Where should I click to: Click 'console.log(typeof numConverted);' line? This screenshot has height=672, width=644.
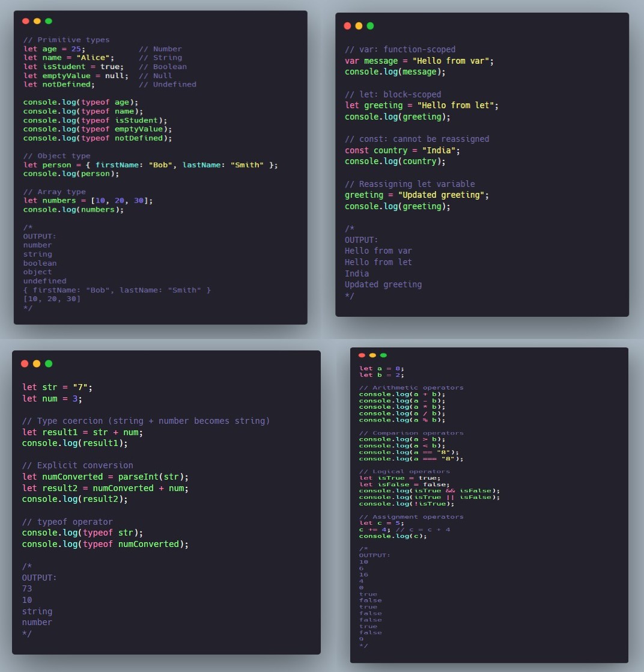(x=105, y=545)
